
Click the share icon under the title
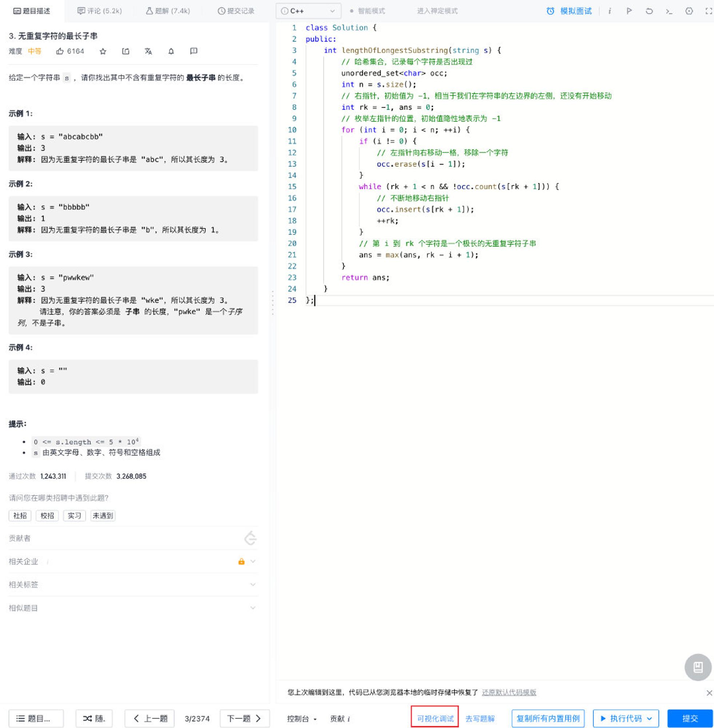tap(126, 51)
